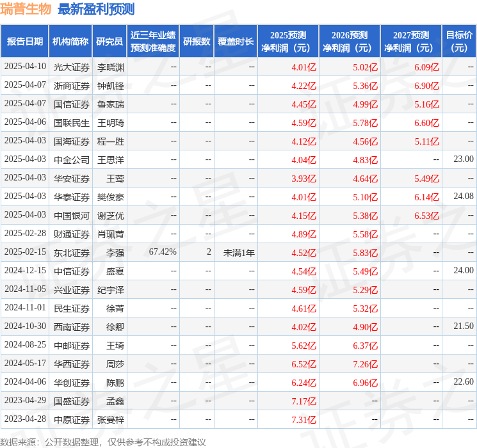This screenshot has height=448, width=477.
Task: Click the 华泰证券 institution cell
Action: pos(72,197)
